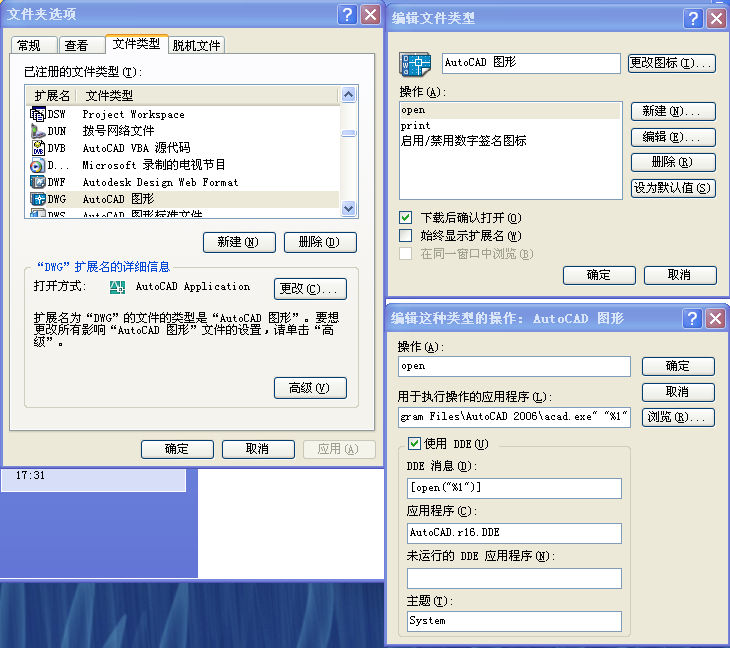Click the 主题 field containing System
Image resolution: width=730 pixels, height=648 pixels.
pyautogui.click(x=514, y=621)
